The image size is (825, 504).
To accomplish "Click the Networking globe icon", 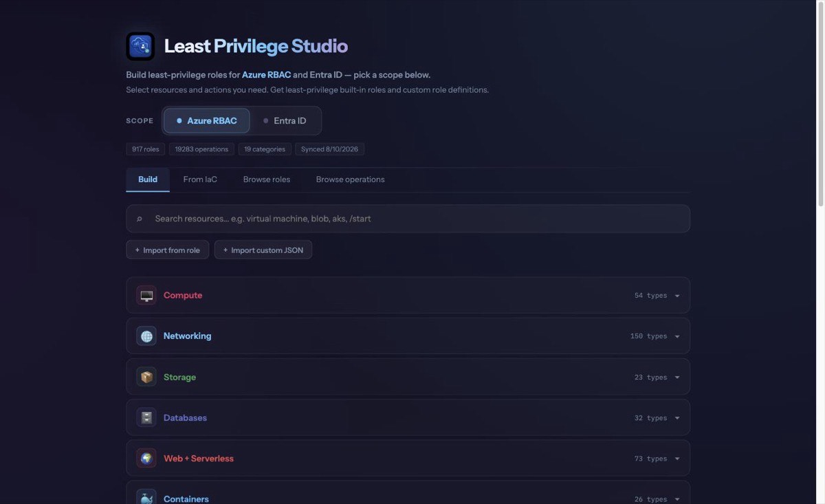I will coord(146,336).
